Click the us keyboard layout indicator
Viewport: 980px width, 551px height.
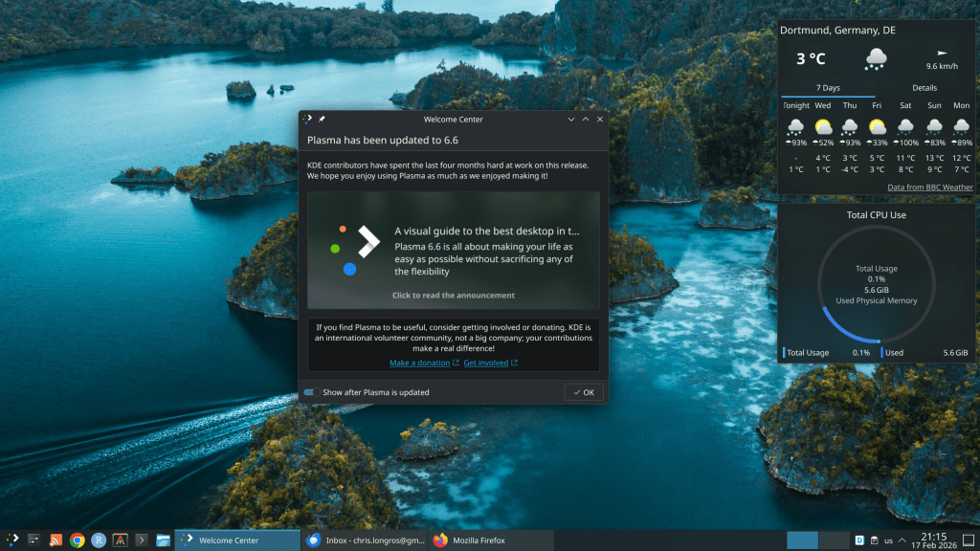coord(887,540)
